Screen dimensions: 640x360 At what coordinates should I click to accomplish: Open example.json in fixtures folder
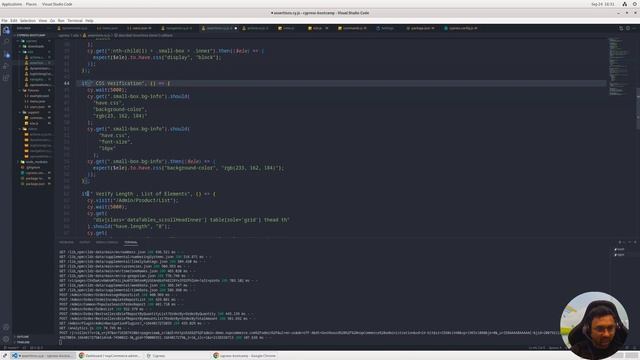[x=38, y=96]
